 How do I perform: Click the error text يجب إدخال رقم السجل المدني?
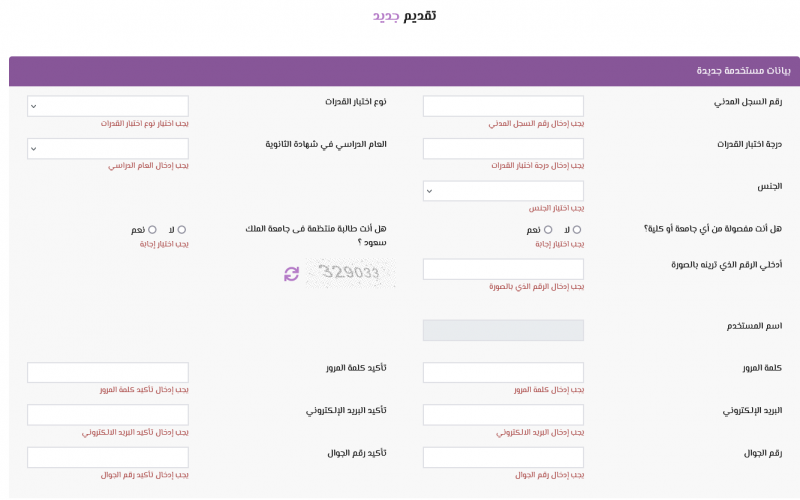tap(536, 123)
